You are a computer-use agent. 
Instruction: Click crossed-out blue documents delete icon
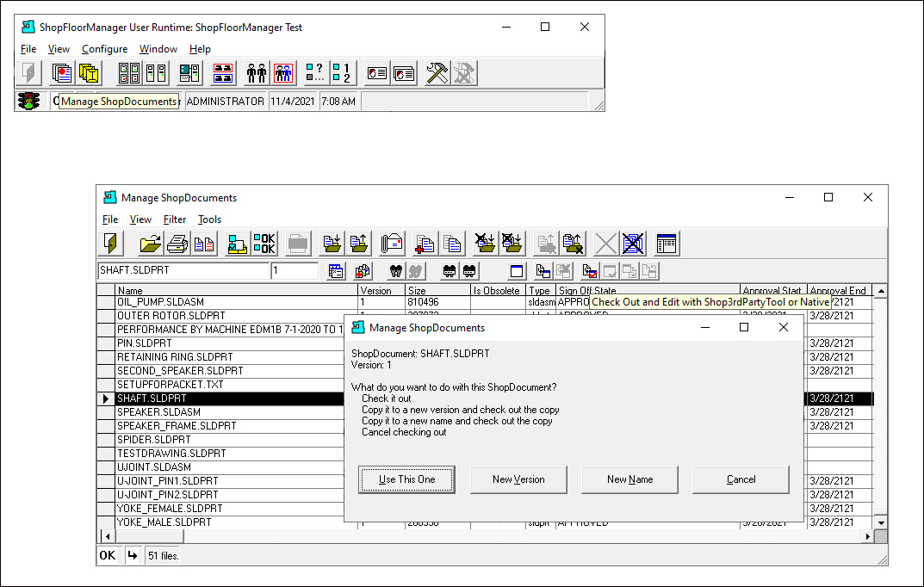(633, 244)
